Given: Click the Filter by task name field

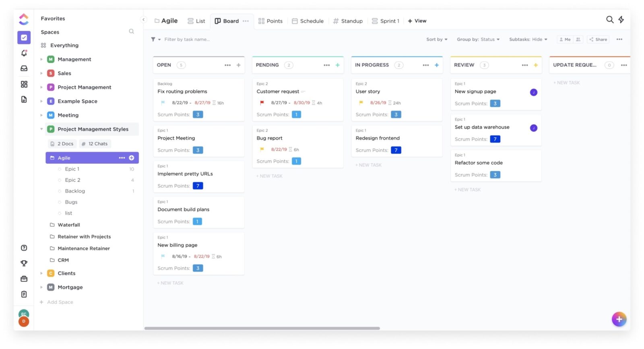Looking at the screenshot, I should pyautogui.click(x=187, y=39).
